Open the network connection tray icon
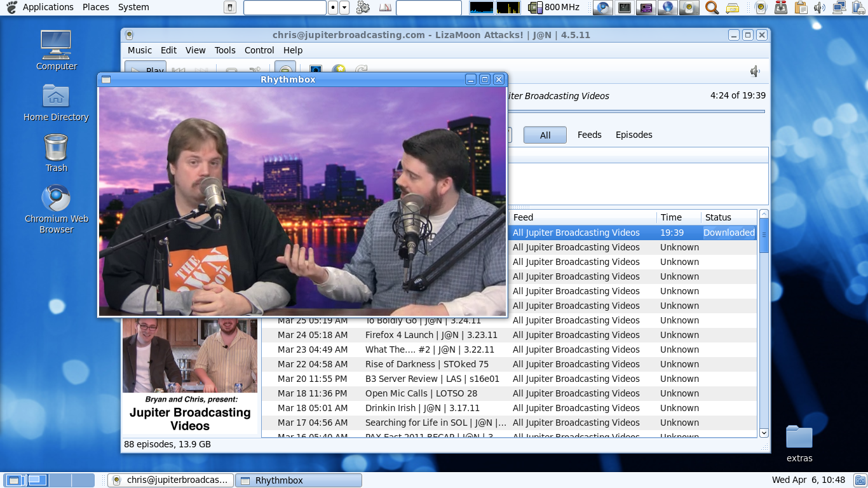This screenshot has height=488, width=868. (839, 8)
